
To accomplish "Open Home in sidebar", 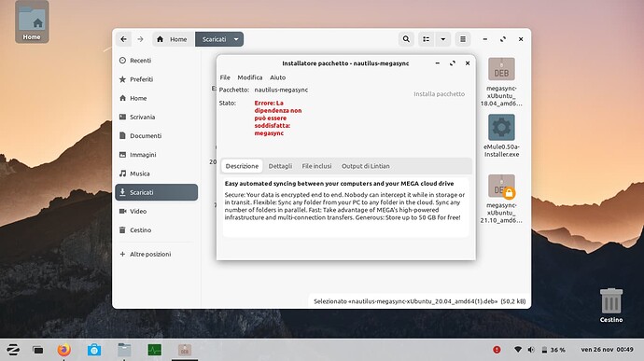I will click(x=157, y=98).
